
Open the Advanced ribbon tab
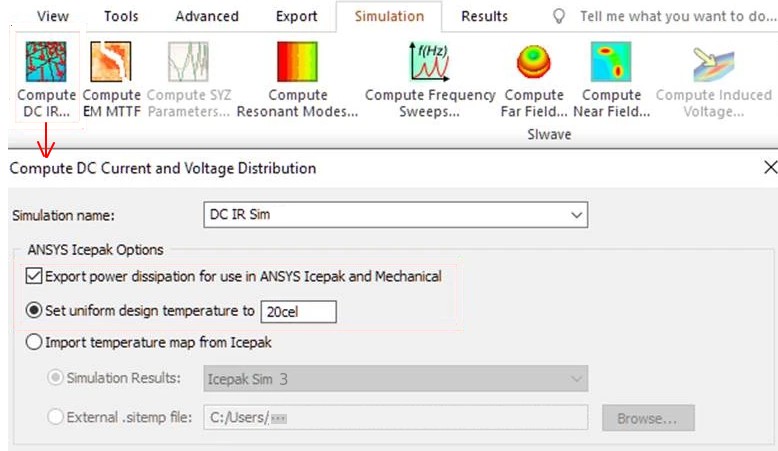[x=206, y=16]
